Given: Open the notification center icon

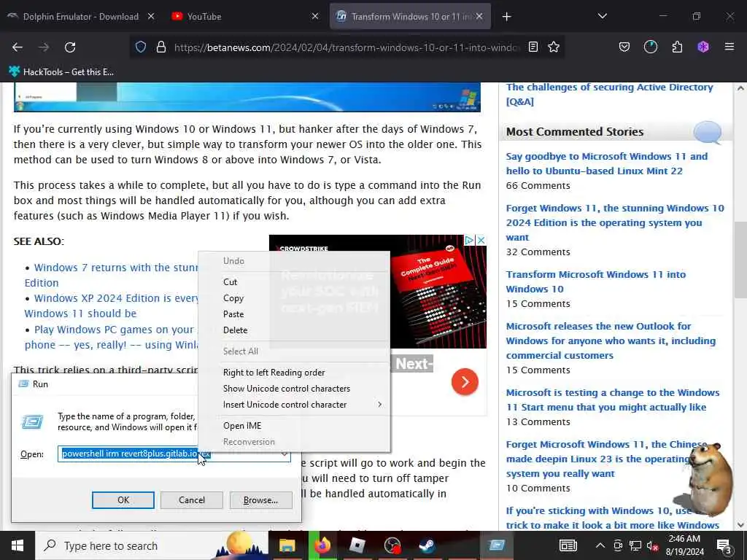Looking at the screenshot, I should 724,545.
